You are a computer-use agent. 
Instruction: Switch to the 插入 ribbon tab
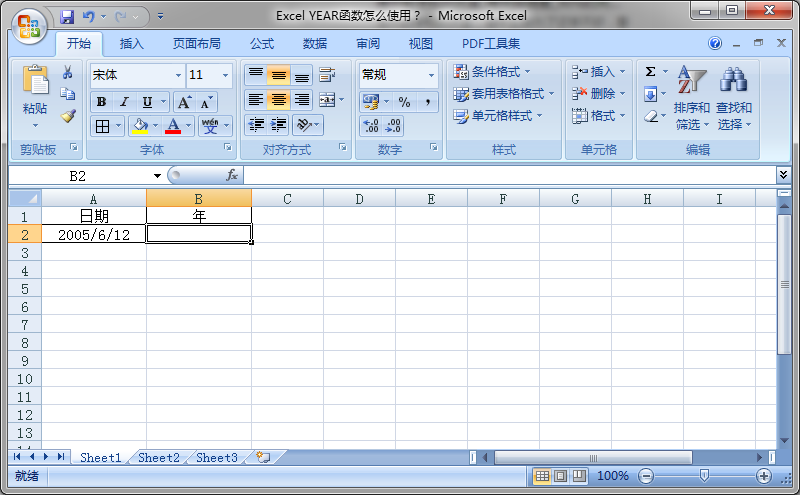[132, 44]
